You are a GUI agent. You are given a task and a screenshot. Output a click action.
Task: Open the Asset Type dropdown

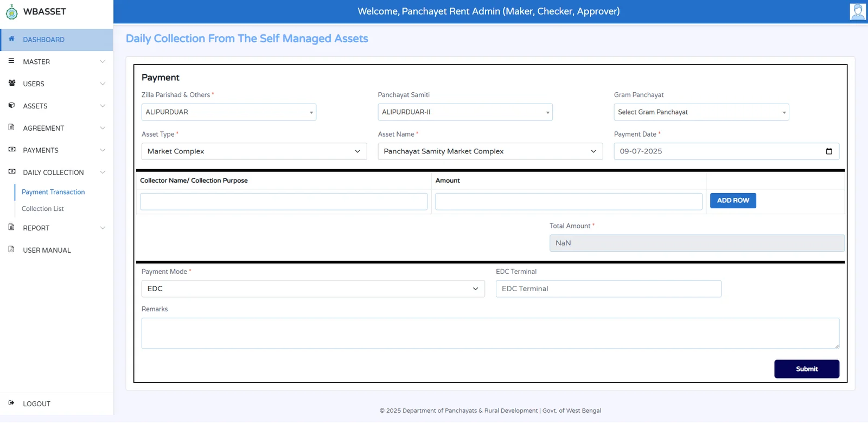[253, 151]
